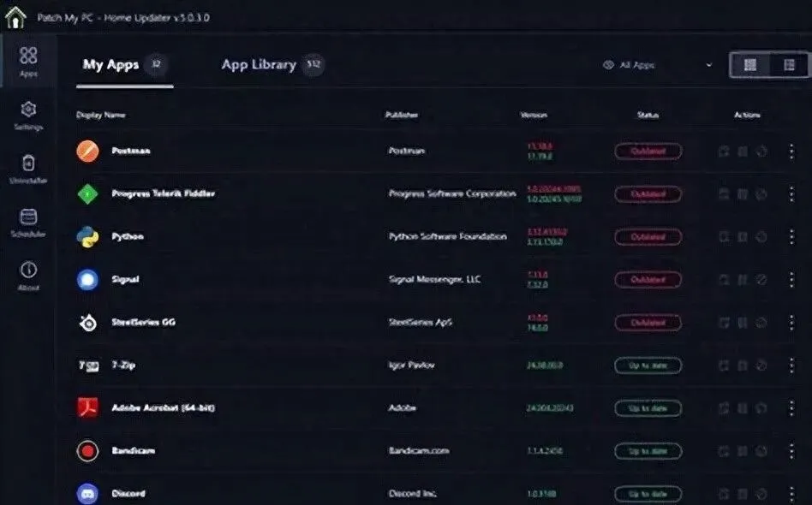Open more options menu for 7-Zip
This screenshot has width=812, height=505.
tap(791, 365)
